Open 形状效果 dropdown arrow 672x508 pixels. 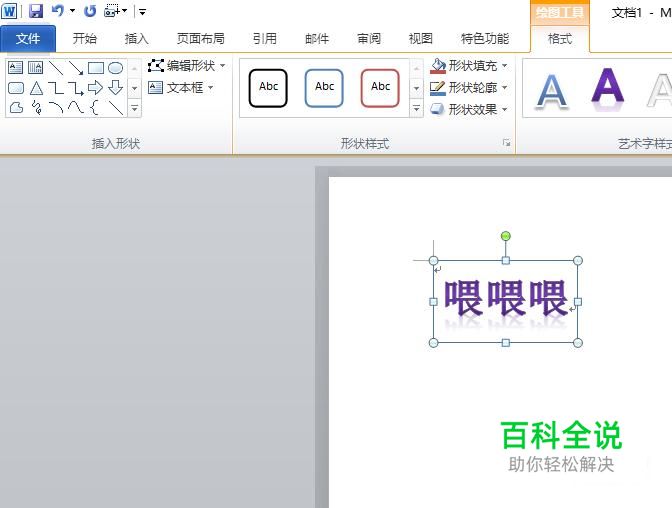click(x=504, y=110)
